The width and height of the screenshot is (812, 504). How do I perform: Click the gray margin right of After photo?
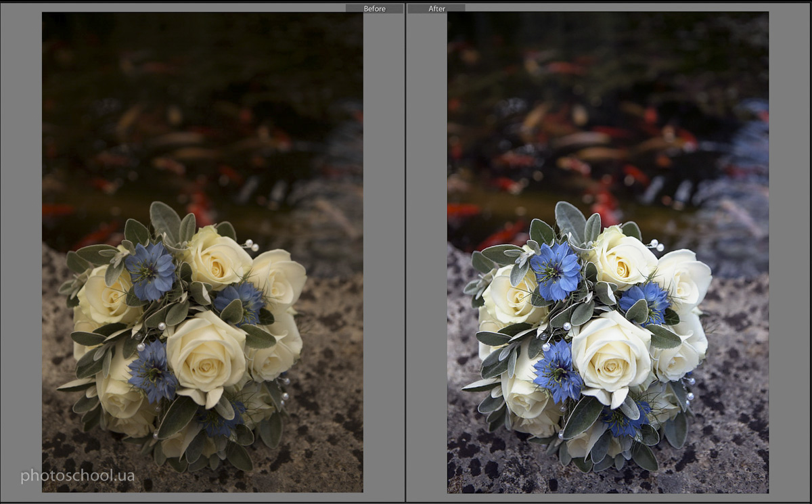(789, 252)
